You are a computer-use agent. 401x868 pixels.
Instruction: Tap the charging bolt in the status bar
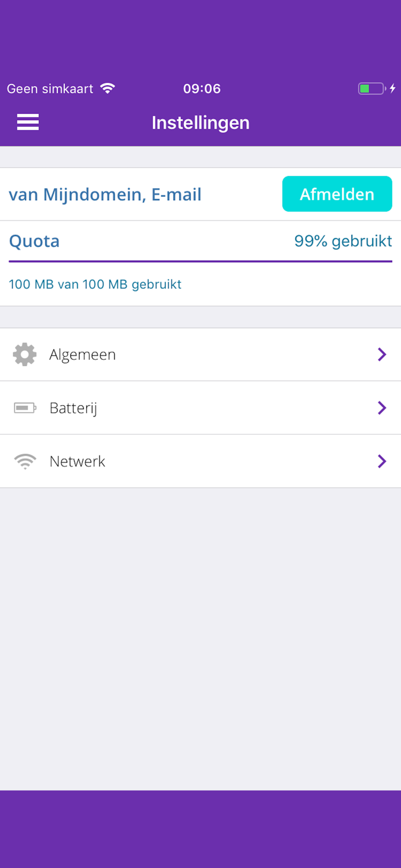[x=393, y=89]
